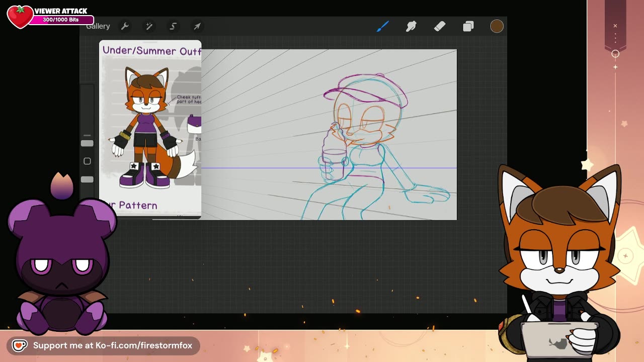Click the brush opacity slider handle
The height and width of the screenshot is (362, 644).
(x=87, y=179)
